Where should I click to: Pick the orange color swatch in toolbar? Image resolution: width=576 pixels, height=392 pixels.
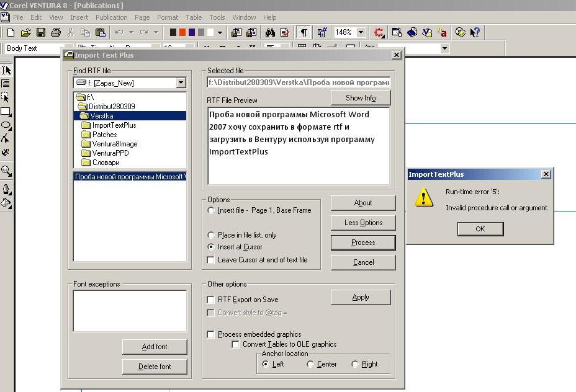point(182,32)
